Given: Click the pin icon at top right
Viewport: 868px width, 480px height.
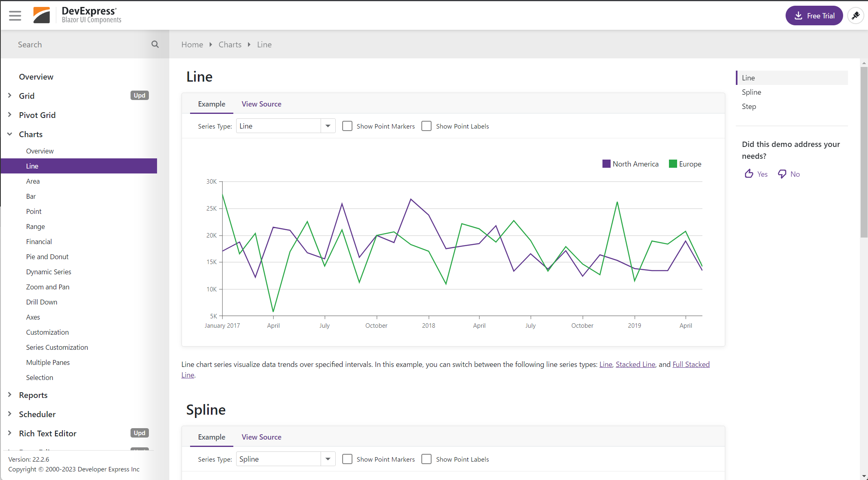Looking at the screenshot, I should (855, 16).
